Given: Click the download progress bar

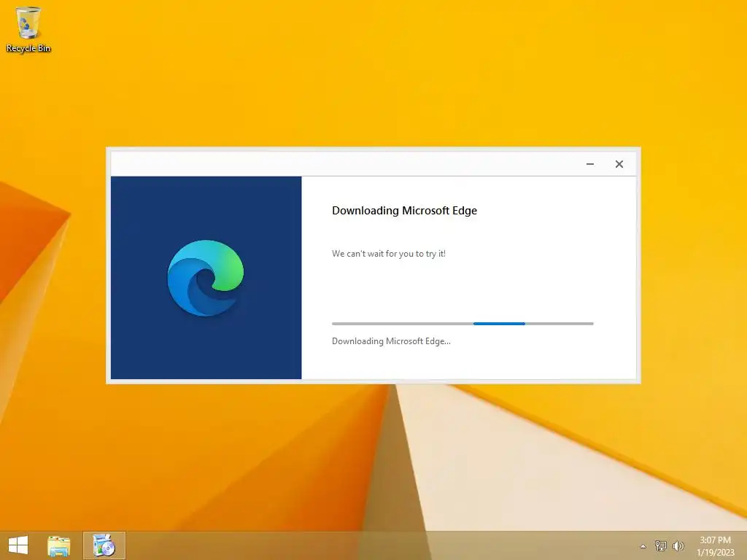Looking at the screenshot, I should [x=462, y=324].
